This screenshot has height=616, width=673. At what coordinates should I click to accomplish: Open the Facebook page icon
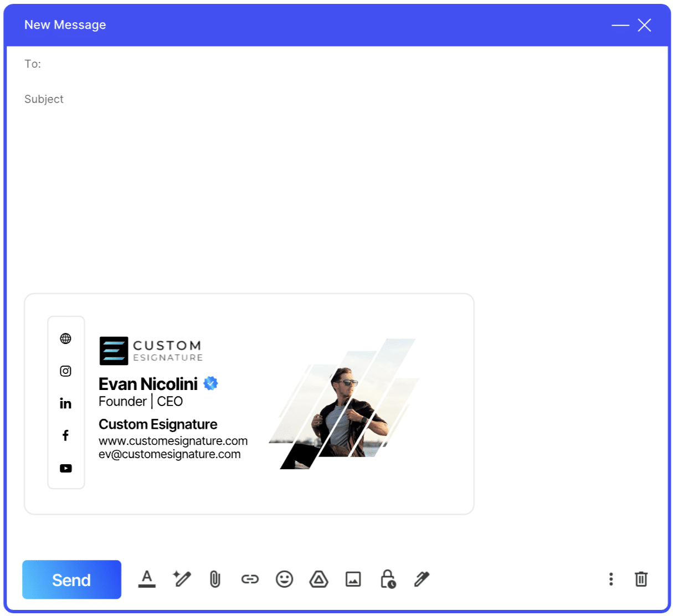(x=66, y=435)
